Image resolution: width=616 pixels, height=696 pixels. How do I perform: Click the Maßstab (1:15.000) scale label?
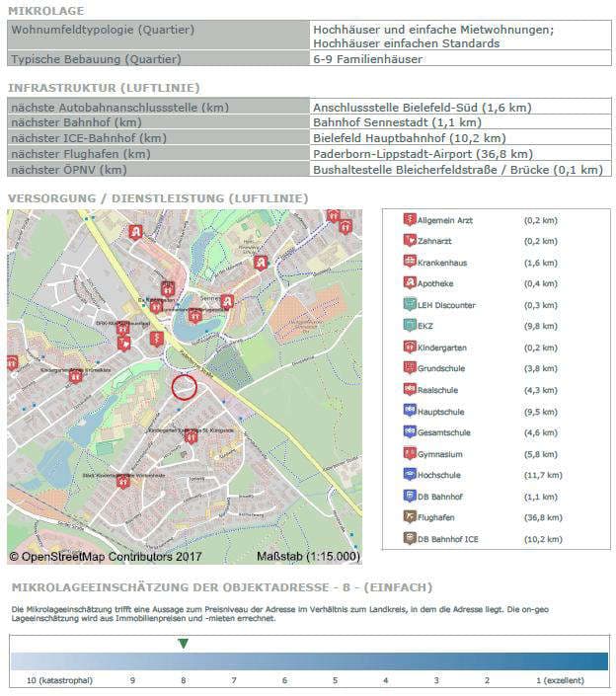(x=308, y=556)
